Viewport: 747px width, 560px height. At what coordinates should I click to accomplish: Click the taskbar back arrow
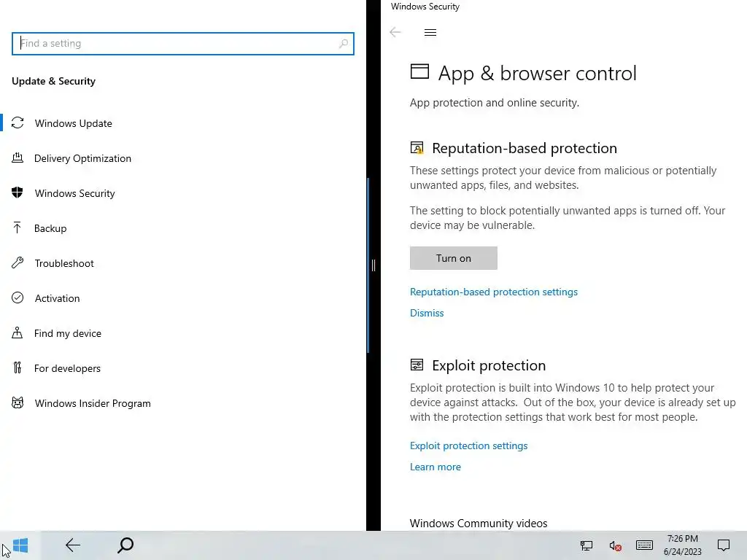73,545
